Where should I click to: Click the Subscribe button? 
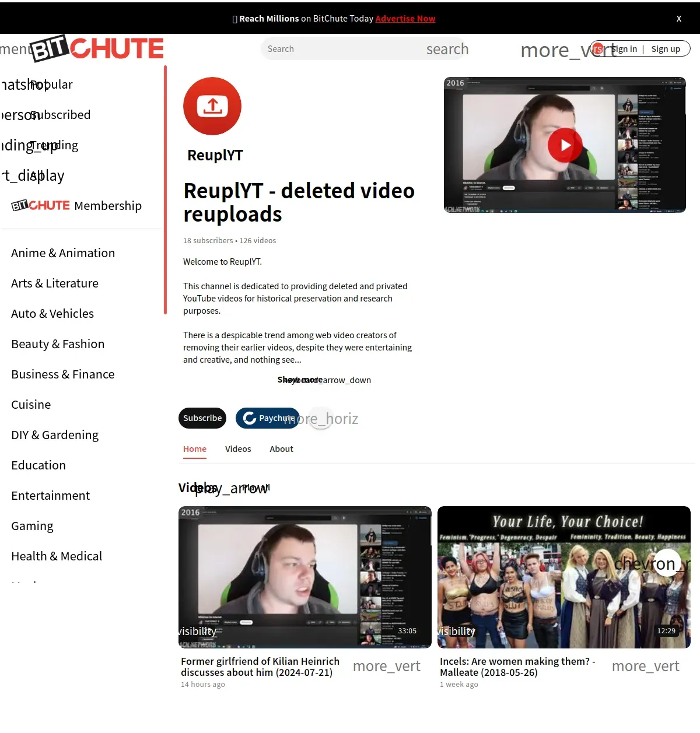202,418
